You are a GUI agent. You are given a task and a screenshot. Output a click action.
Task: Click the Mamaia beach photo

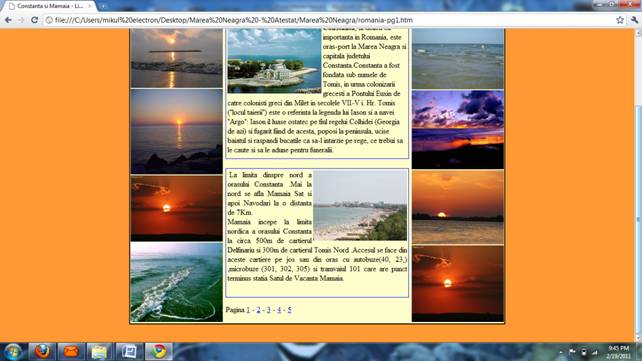[360, 205]
